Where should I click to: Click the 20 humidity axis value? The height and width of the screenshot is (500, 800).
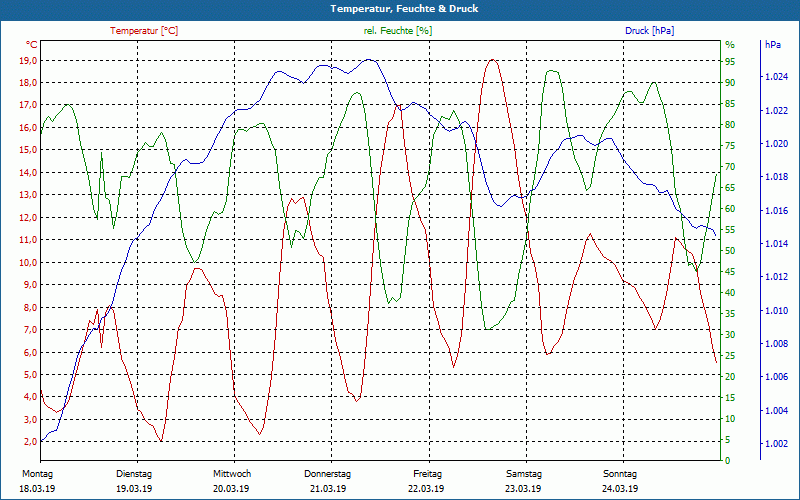730,377
